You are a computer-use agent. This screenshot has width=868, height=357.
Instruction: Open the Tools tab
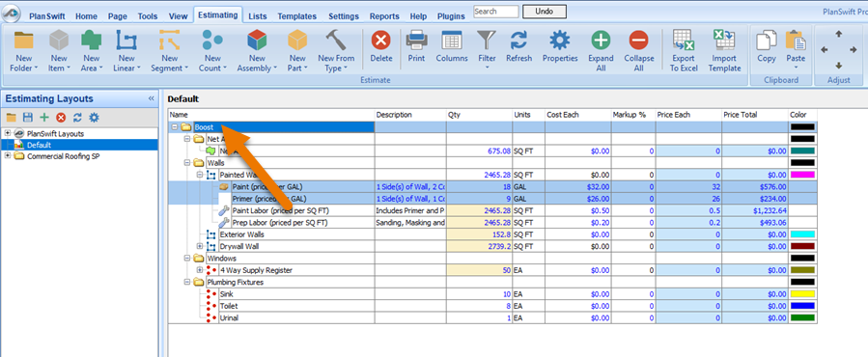(148, 16)
